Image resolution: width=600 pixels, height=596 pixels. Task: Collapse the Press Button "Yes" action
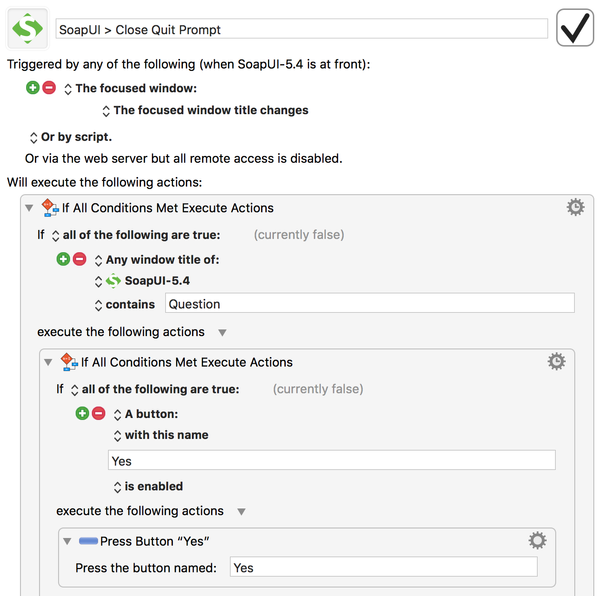click(x=67, y=542)
